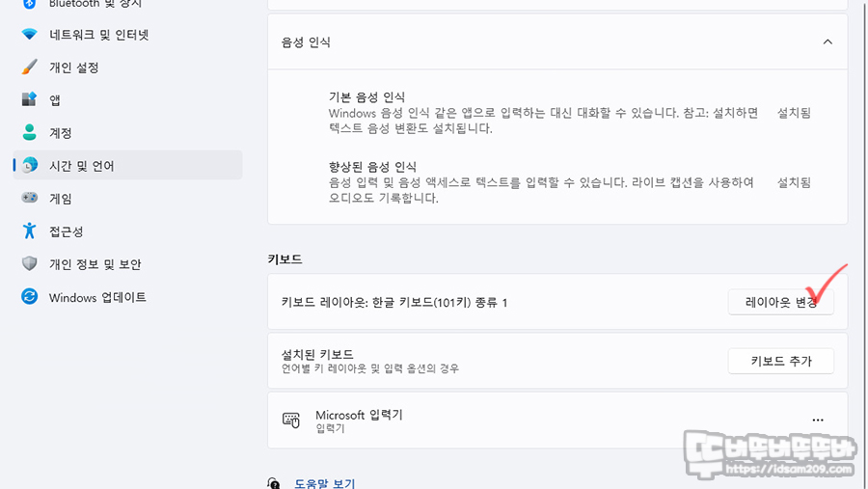The height and width of the screenshot is (489, 868).
Task: Open Bluetooth settings via its sidebar icon
Action: pyautogui.click(x=29, y=4)
